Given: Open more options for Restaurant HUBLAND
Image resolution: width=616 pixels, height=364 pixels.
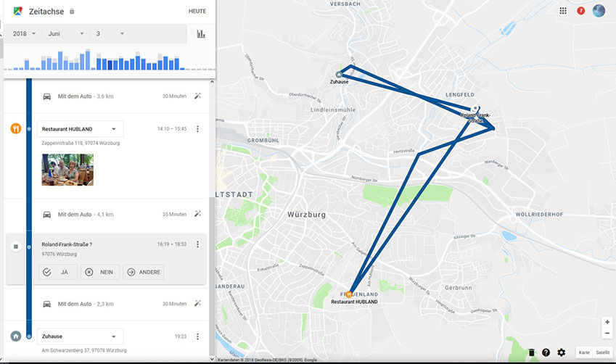Looking at the screenshot, I should (197, 129).
